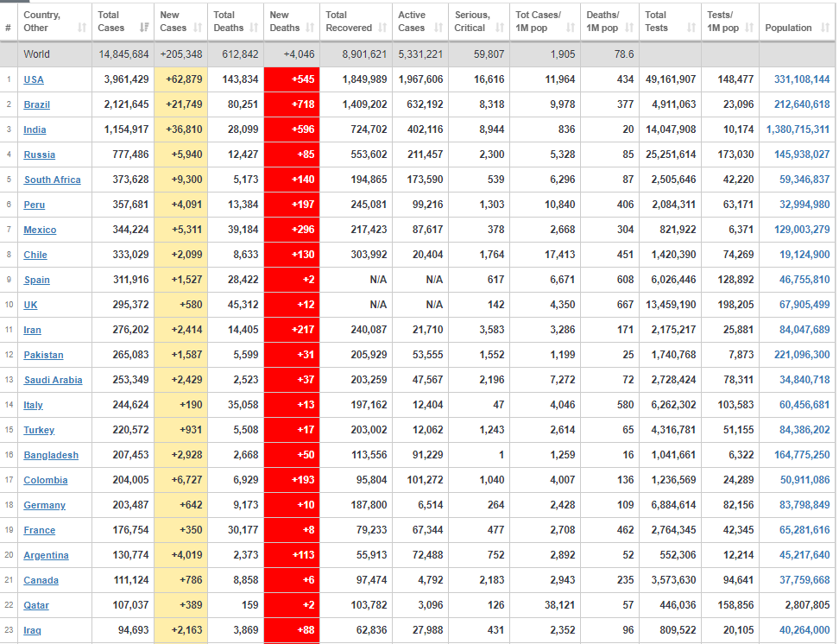This screenshot has height=644, width=839.
Task: Sort the table by New Deaths arrows
Action: pyautogui.click(x=310, y=28)
